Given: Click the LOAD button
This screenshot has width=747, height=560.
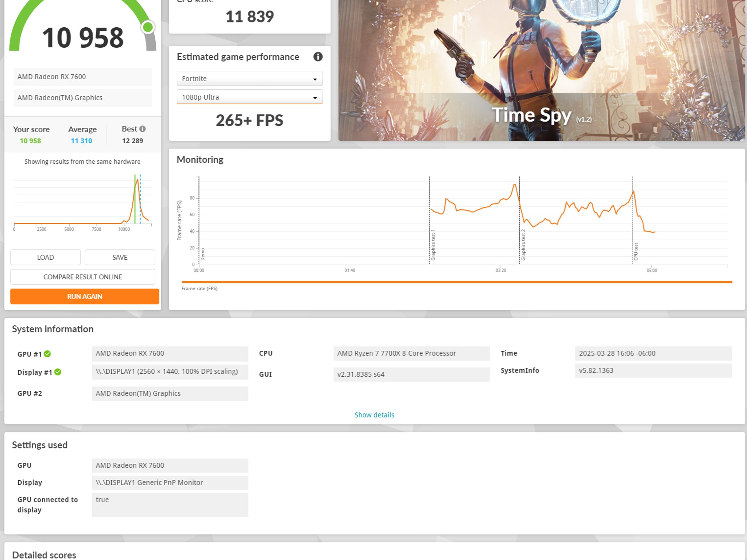Looking at the screenshot, I should click(x=46, y=257).
